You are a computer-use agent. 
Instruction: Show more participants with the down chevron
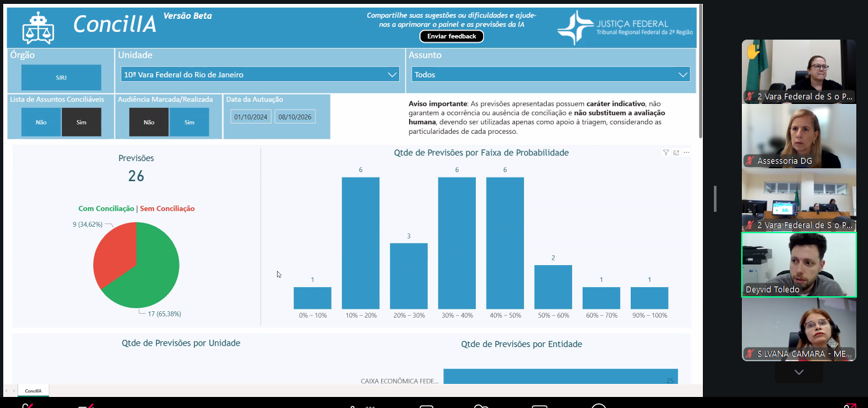pyautogui.click(x=799, y=372)
